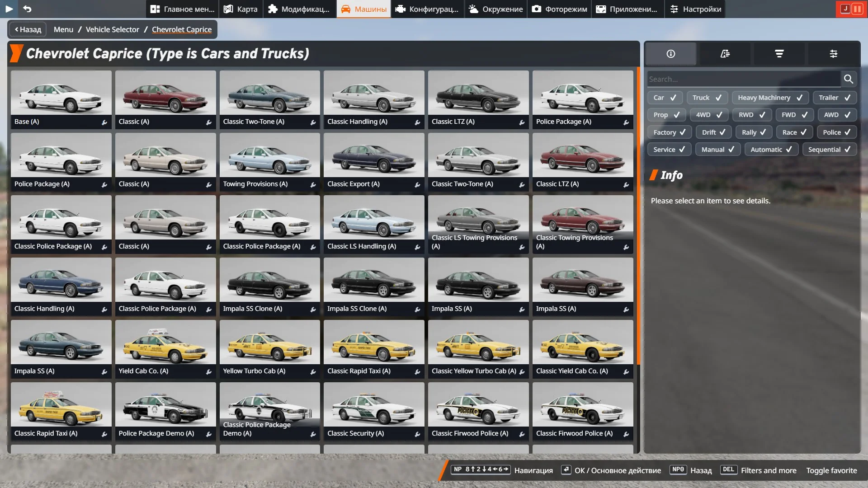Select the Машины tab
This screenshot has height=488, width=868.
364,9
